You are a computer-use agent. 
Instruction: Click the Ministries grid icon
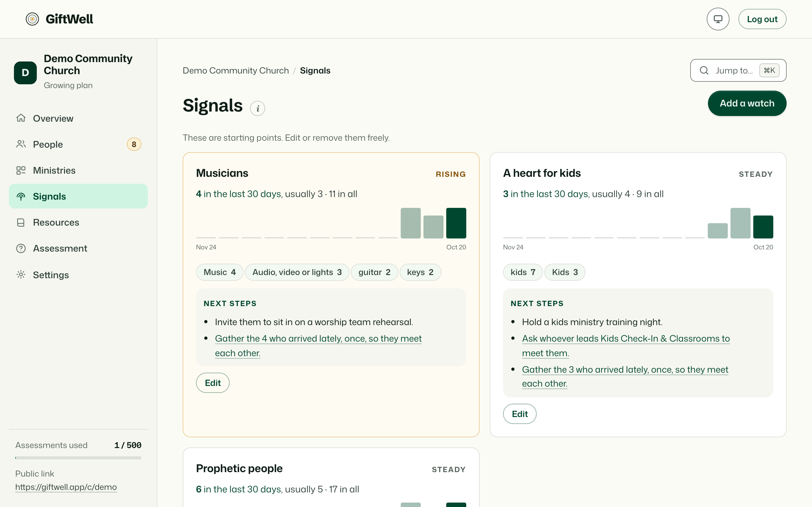(21, 170)
